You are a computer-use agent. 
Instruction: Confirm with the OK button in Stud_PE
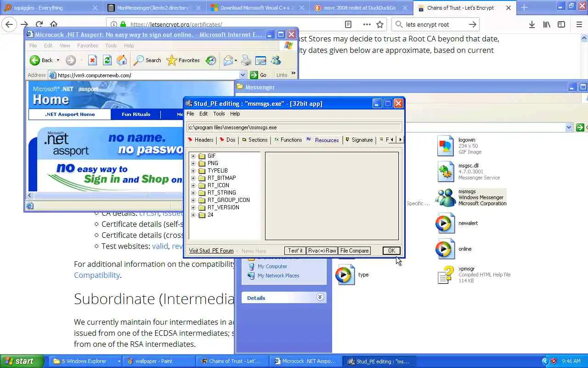[x=391, y=251]
